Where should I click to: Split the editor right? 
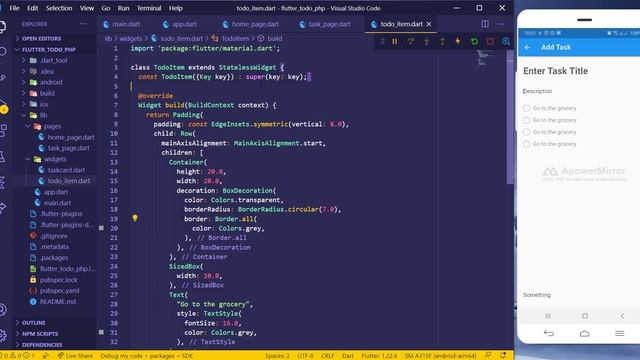pyautogui.click(x=485, y=24)
